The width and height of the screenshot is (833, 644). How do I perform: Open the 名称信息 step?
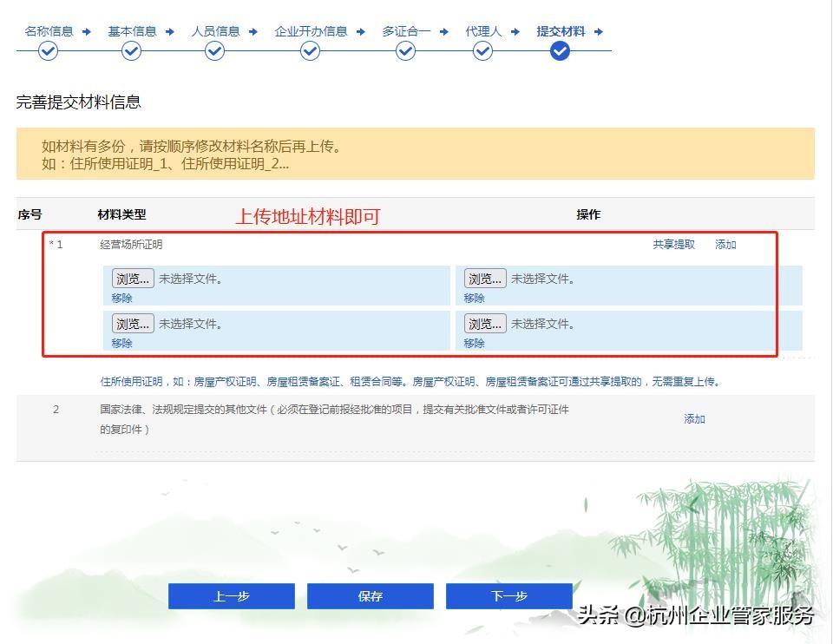coord(49,31)
